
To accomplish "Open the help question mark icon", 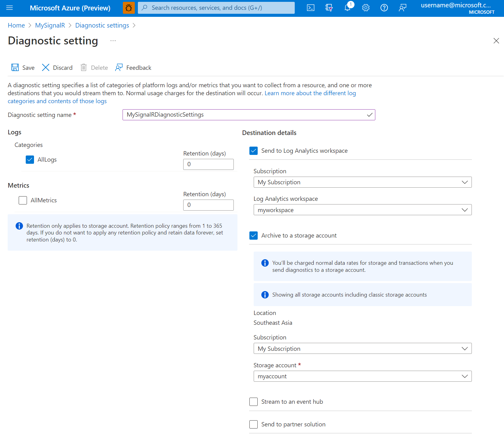I will point(384,8).
